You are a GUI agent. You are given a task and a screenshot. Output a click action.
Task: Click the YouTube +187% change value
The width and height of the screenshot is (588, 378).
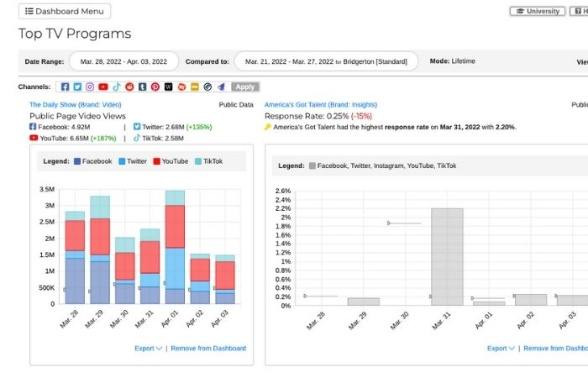(103, 138)
